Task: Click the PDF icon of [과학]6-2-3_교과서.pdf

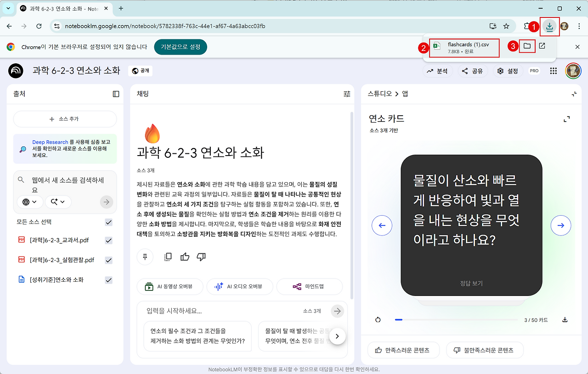Action: [21, 240]
